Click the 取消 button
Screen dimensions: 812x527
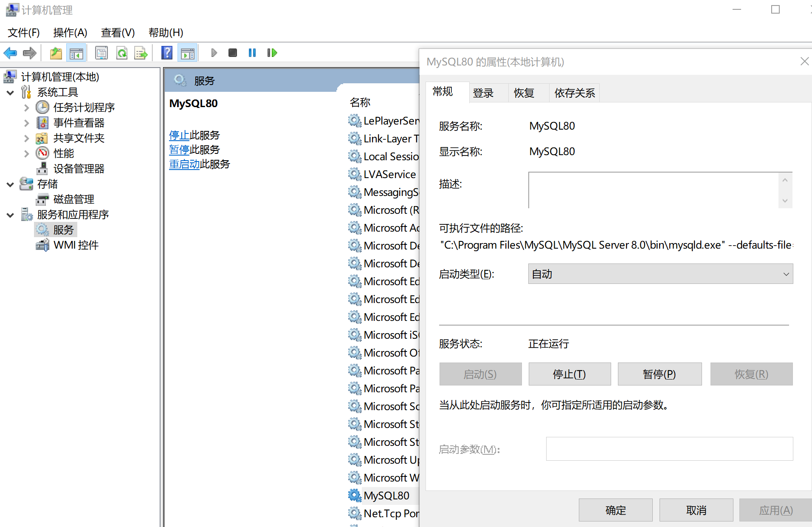(696, 510)
